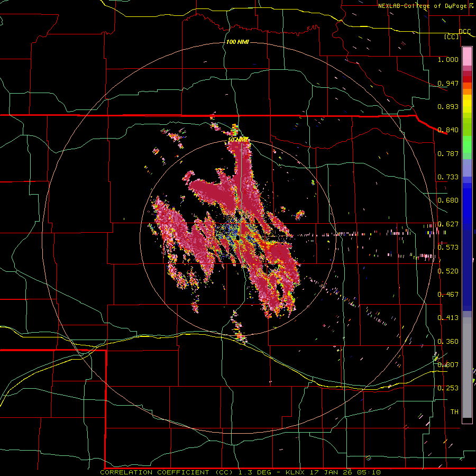Click the 0.520 scale value
The width and height of the screenshot is (476, 476).
pyautogui.click(x=448, y=271)
